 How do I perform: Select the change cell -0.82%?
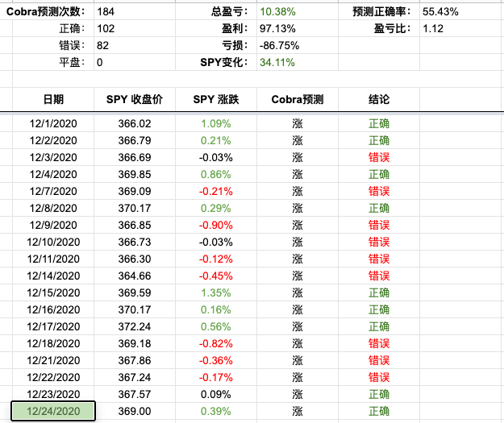point(216,343)
